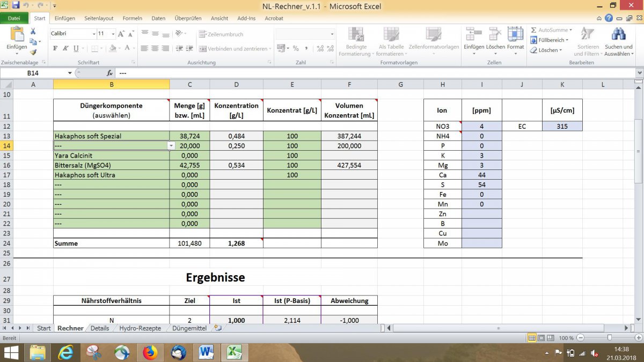Open Firefox from the Windows taskbar
Image resolution: width=644 pixels, height=362 pixels.
(150, 352)
